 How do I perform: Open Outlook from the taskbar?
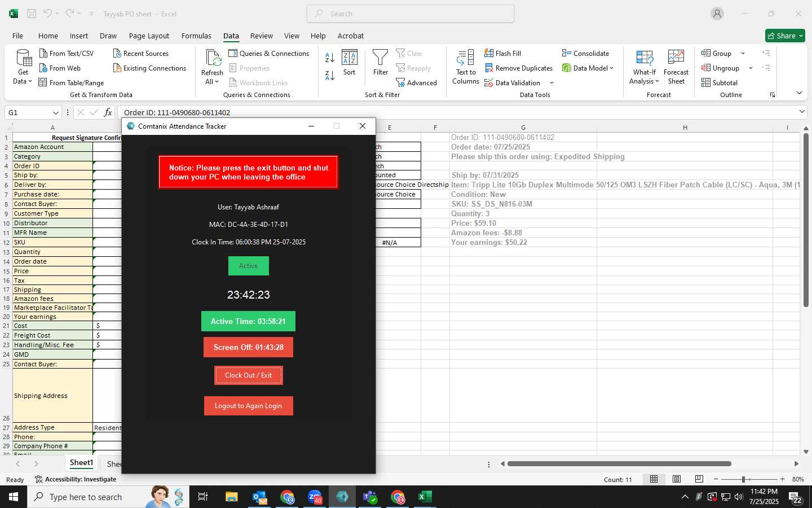click(259, 497)
